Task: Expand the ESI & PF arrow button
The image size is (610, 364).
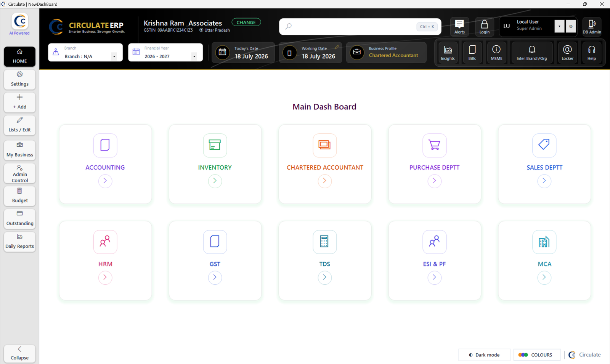Action: pos(435,277)
